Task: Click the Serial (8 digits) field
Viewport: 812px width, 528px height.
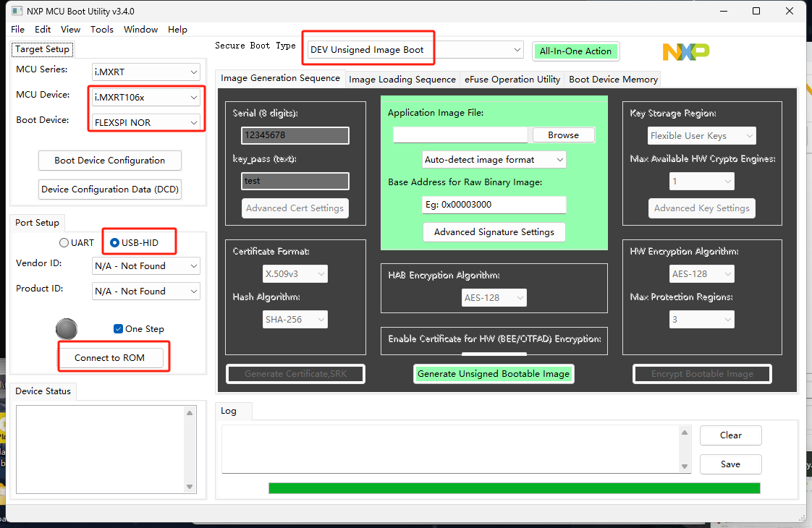Action: 295,135
